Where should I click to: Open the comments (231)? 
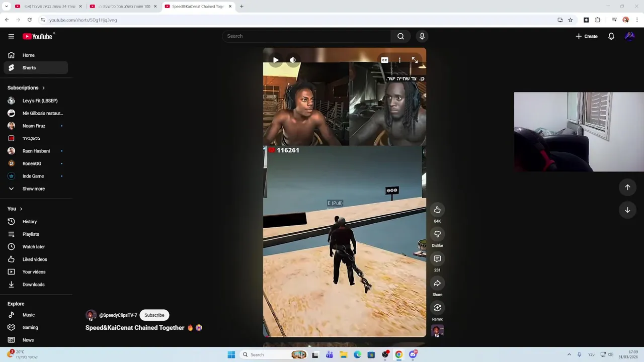pos(437,259)
